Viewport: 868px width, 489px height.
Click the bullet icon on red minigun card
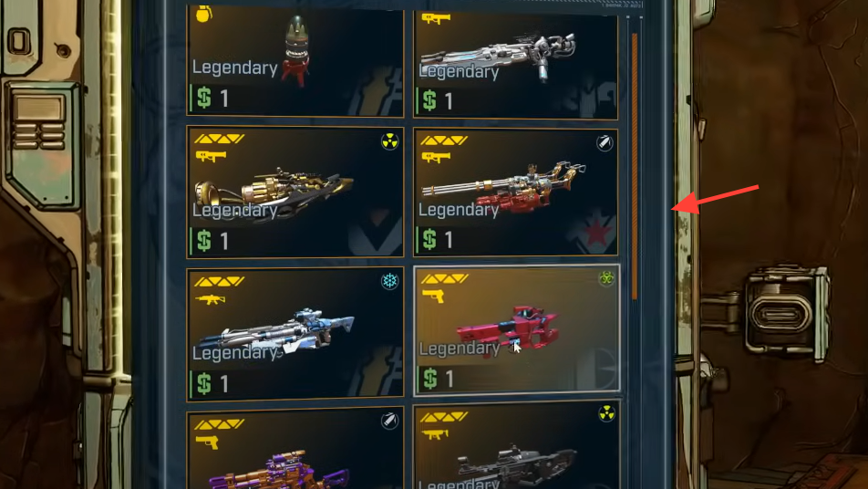coord(604,143)
